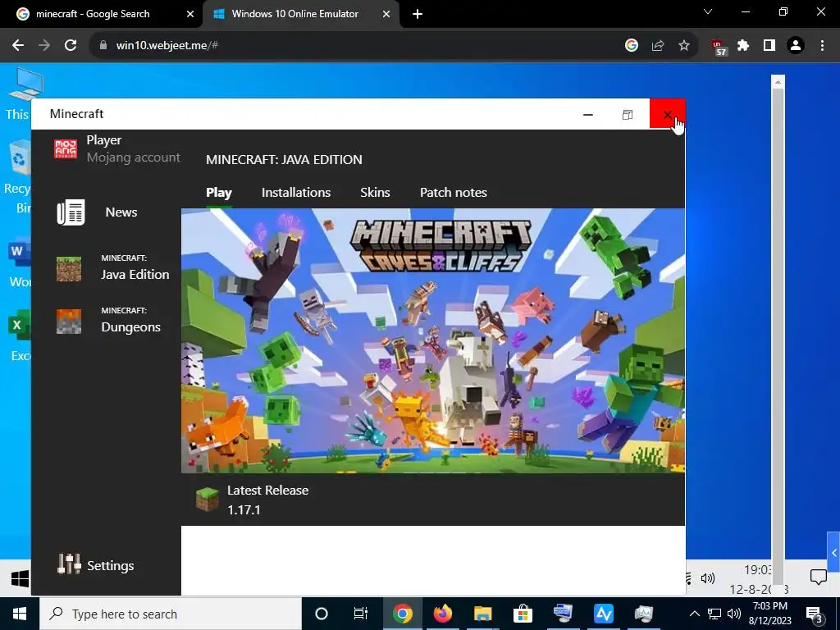Open Cortana circle icon on taskbar
The image size is (840, 630).
click(x=322, y=614)
